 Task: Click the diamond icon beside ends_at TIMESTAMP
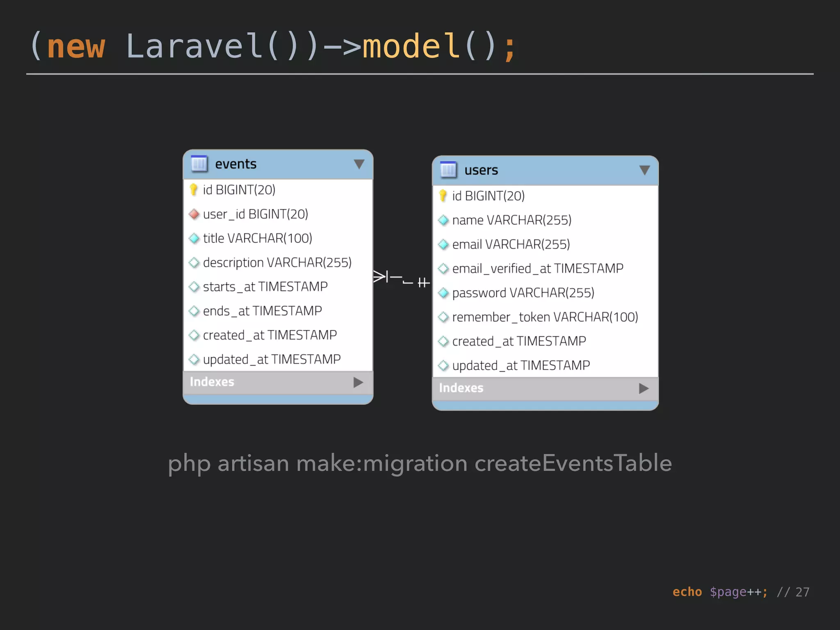coord(194,311)
